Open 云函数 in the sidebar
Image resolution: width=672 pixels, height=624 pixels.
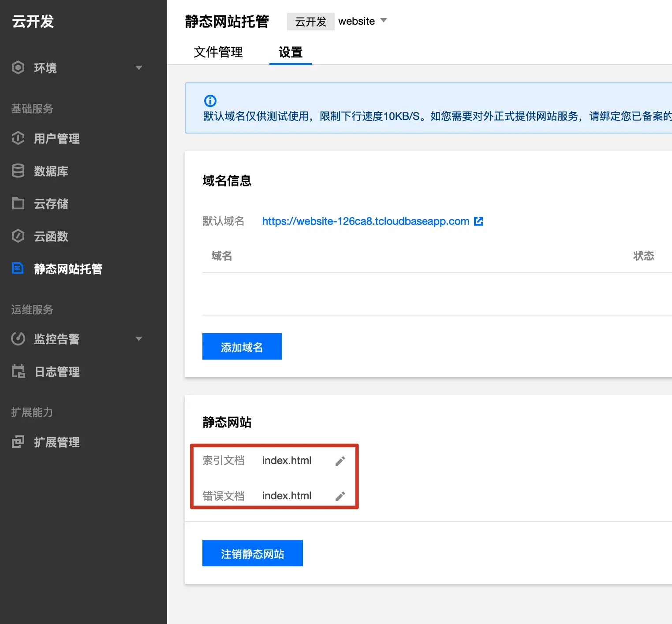pos(51,236)
